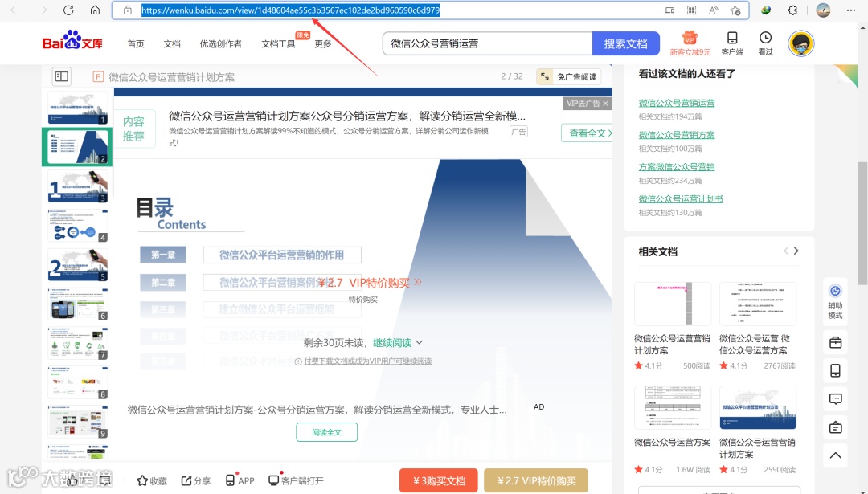The width and height of the screenshot is (868, 494).
Task: Click back-to-top arrow in right sidebar
Action: pyautogui.click(x=835, y=455)
